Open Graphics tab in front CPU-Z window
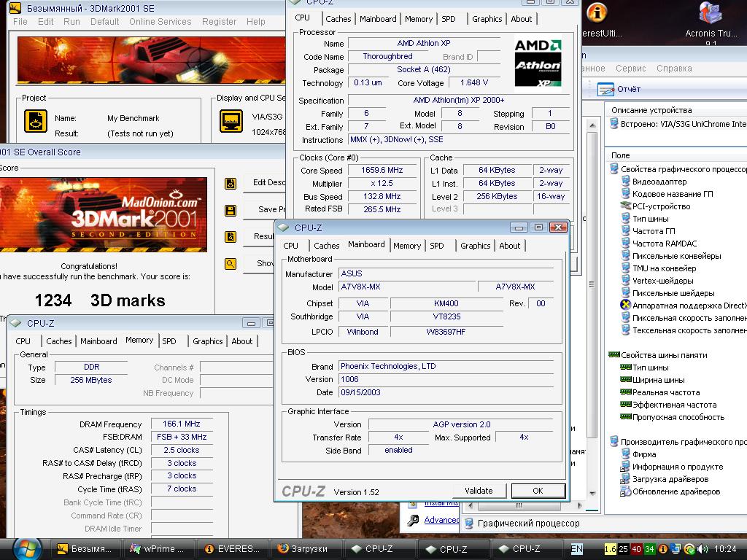 (x=475, y=246)
